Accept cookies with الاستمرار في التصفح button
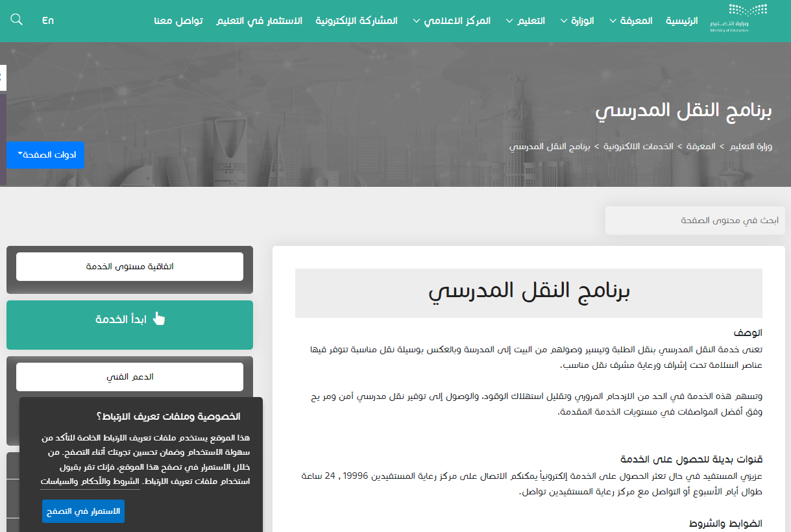The image size is (791, 532). 83,511
